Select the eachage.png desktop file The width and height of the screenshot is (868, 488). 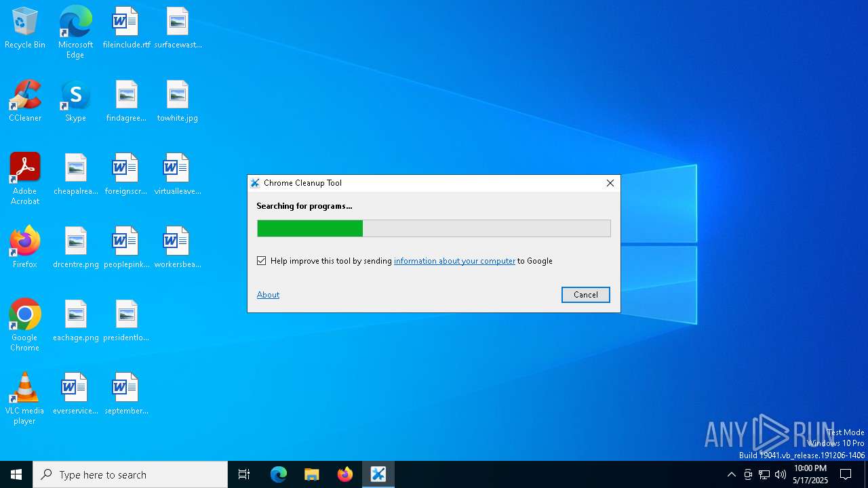point(75,321)
